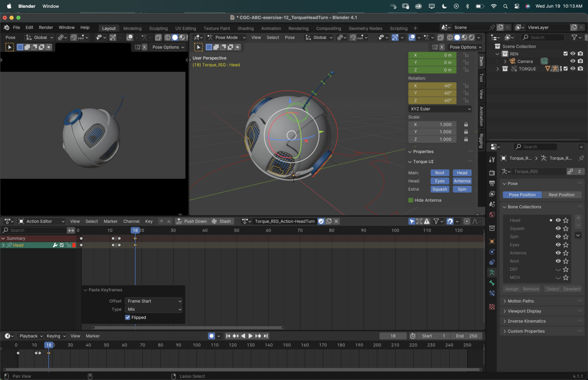Click the Push Down button
This screenshot has width=588, height=380.
(x=192, y=221)
